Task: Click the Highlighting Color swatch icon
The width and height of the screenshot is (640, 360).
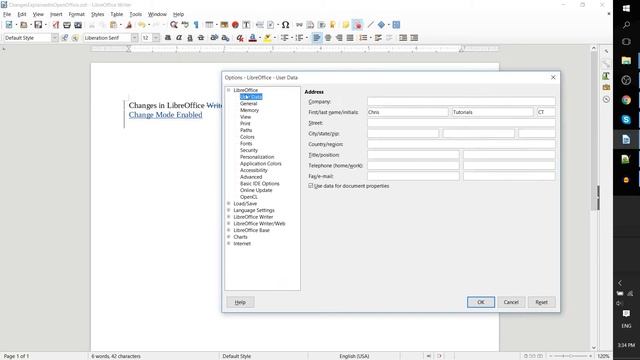Action: [x=267, y=38]
